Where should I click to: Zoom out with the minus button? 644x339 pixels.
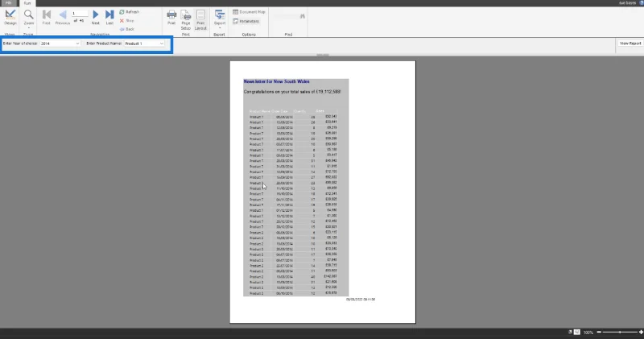pos(599,332)
